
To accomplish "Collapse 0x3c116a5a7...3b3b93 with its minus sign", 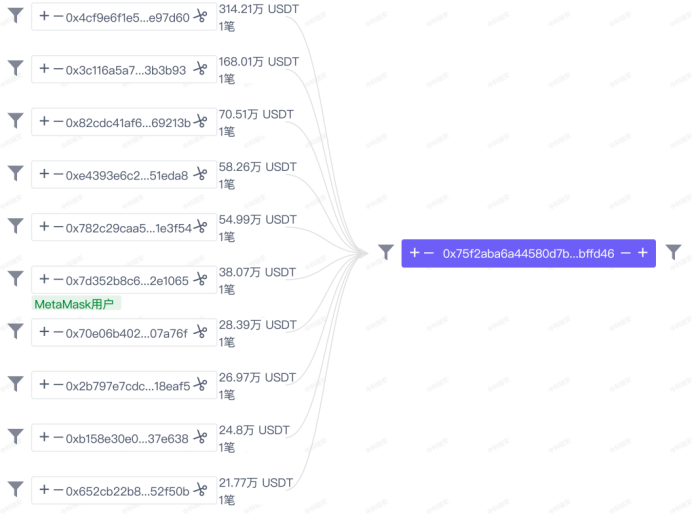I will pos(58,69).
